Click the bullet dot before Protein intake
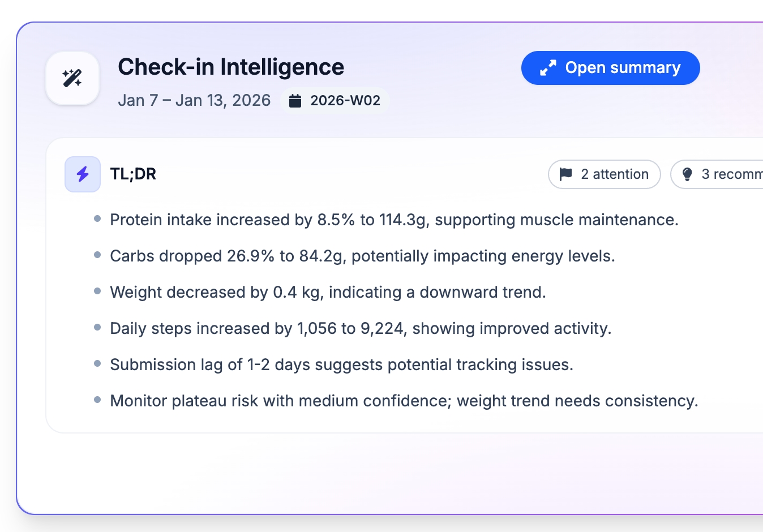This screenshot has width=763, height=532. pos(97,218)
